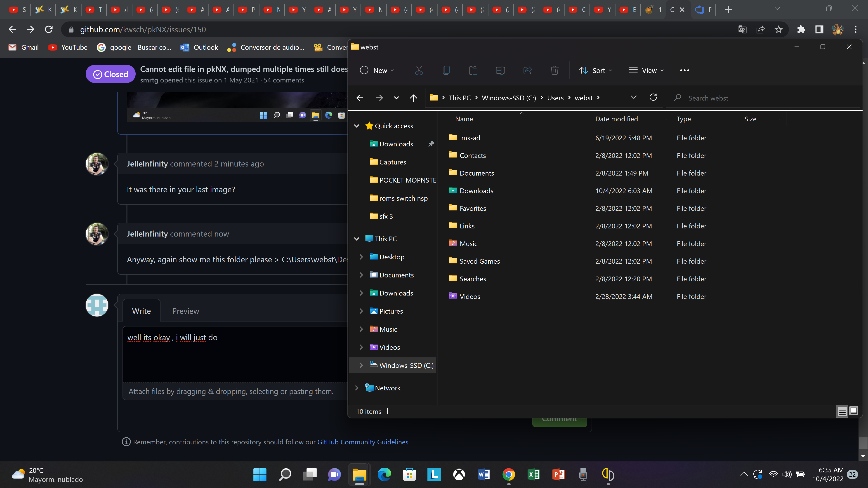Share the selected file
Viewport: 868px width, 488px height.
(x=527, y=70)
